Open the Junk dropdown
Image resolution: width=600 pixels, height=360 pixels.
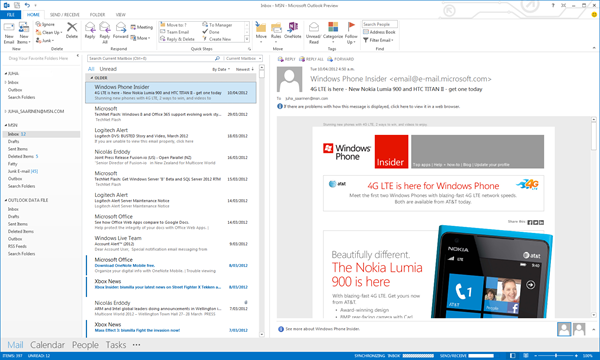(x=45, y=40)
